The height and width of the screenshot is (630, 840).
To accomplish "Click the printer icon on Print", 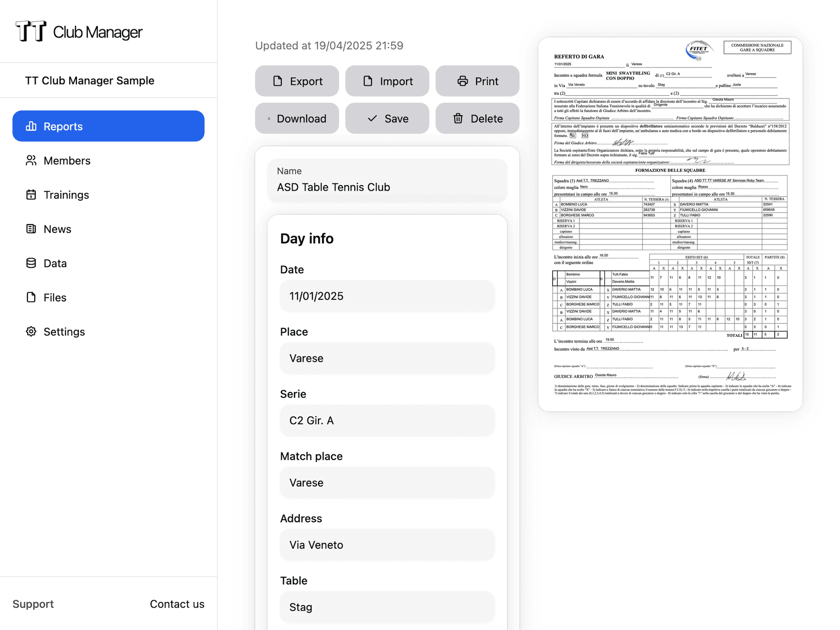I will point(462,81).
